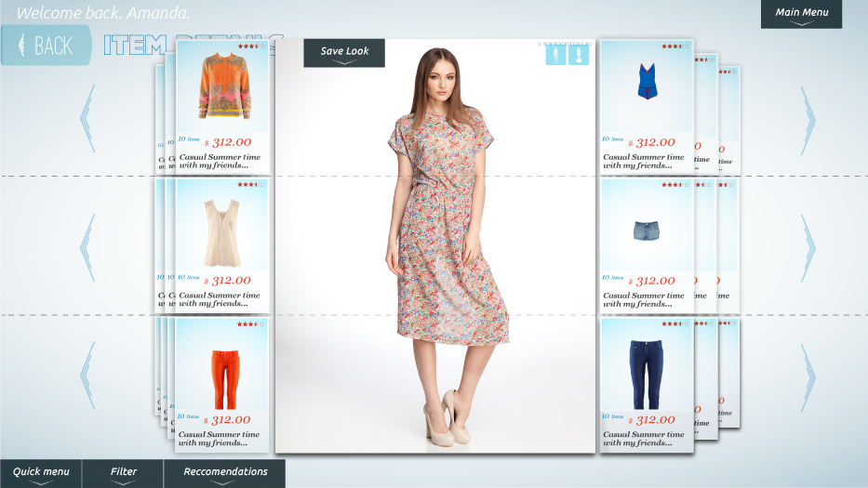Click '10 Items' label on orange blouse card

click(x=189, y=139)
